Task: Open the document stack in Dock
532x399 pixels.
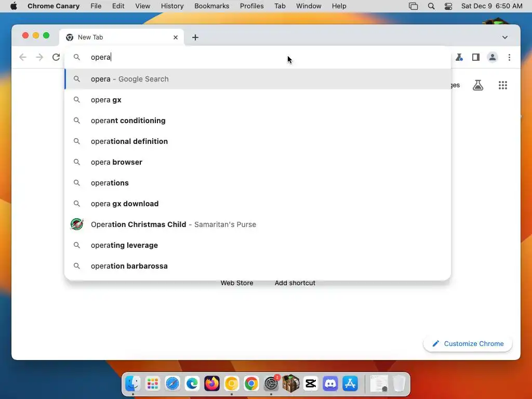Action: [x=379, y=384]
